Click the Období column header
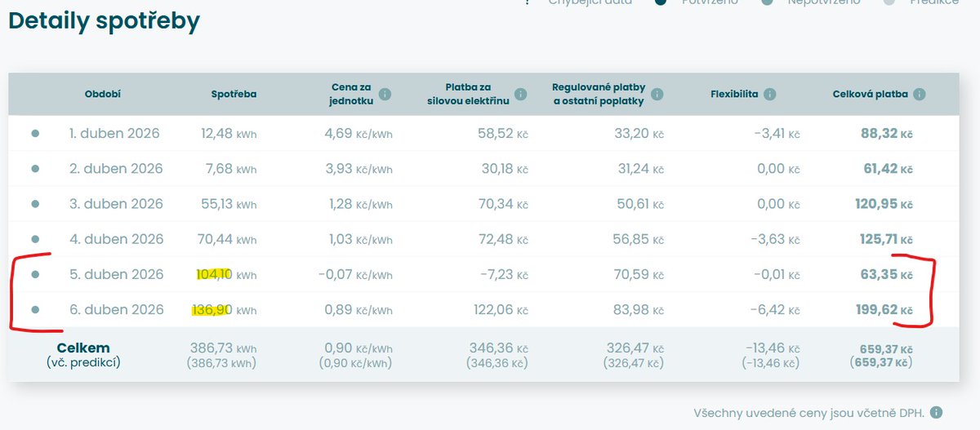The width and height of the screenshot is (980, 430). tap(103, 94)
